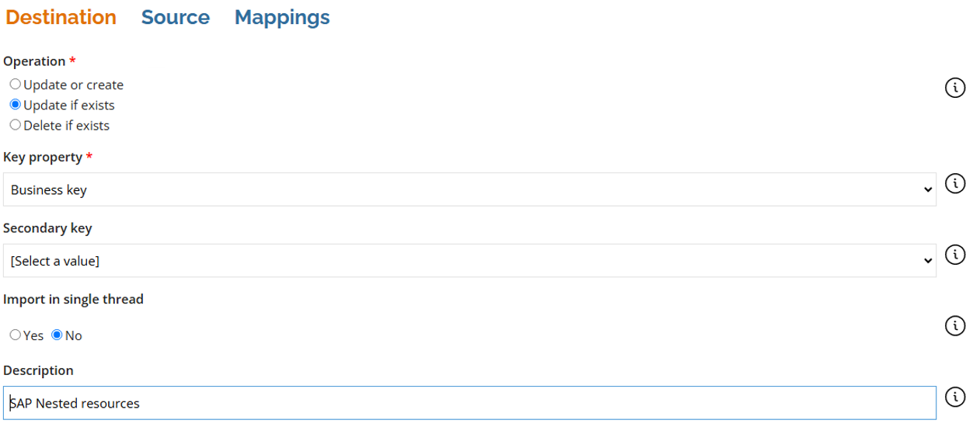Show info for Secondary key field
This screenshot has width=980, height=441.
[955, 254]
